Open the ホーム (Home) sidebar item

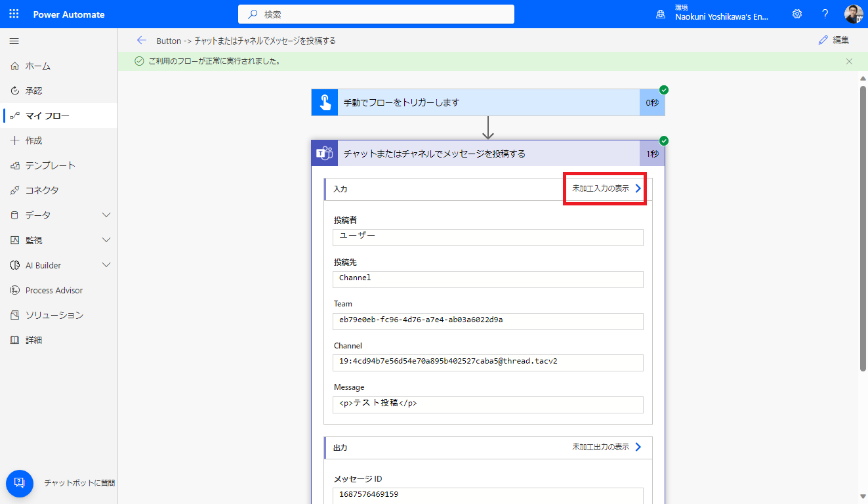[37, 65]
